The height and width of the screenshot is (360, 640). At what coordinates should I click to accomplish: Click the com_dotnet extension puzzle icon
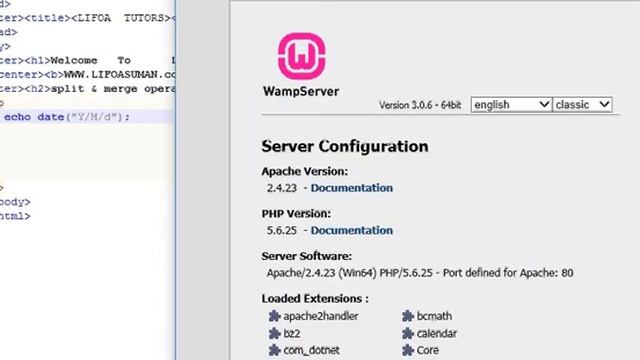pyautogui.click(x=274, y=350)
